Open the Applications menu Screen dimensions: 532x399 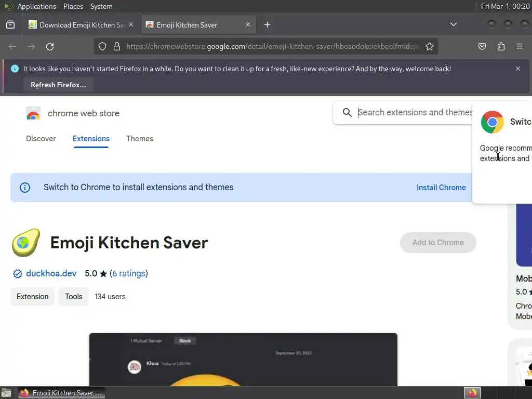[x=37, y=6]
